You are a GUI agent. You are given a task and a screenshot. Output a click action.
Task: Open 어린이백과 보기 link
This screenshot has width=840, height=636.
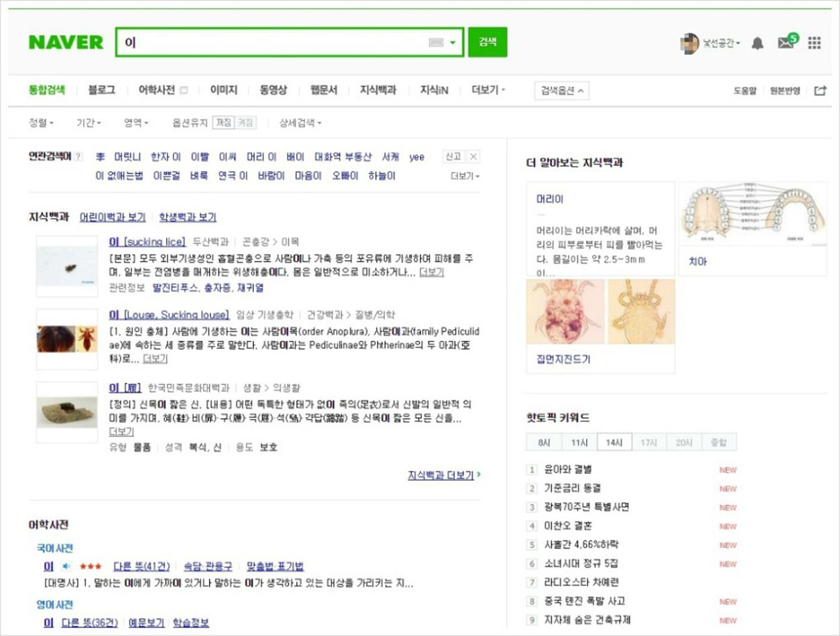coord(112,217)
